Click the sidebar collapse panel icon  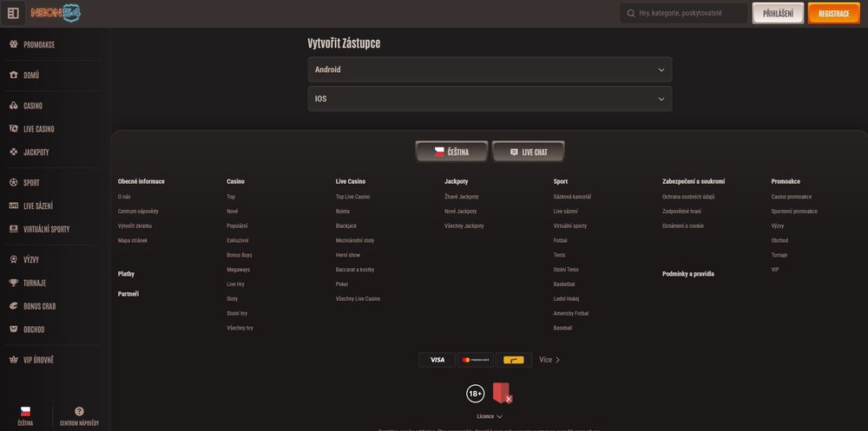13,13
